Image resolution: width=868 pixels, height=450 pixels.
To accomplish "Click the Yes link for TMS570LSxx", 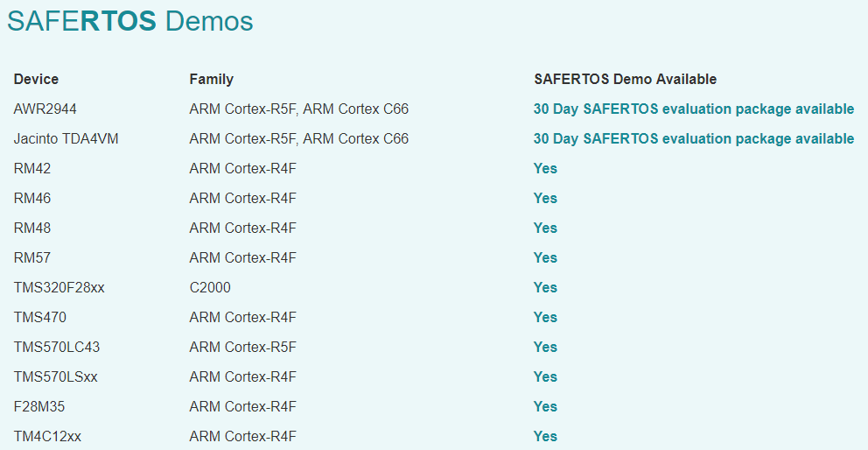I will (x=545, y=376).
